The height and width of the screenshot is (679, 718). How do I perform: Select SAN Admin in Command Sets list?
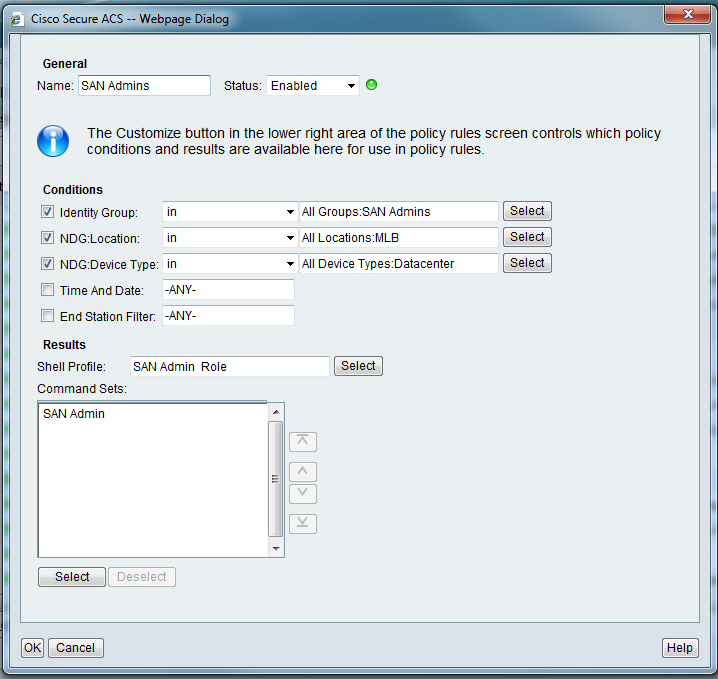[74, 413]
